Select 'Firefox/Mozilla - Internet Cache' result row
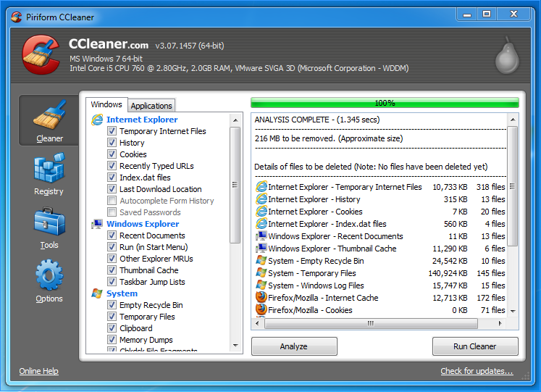Viewport: 541px width, 392px height. click(x=380, y=298)
